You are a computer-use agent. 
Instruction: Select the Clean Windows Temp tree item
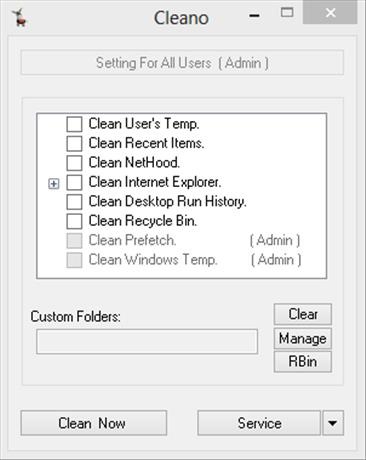pos(153,260)
